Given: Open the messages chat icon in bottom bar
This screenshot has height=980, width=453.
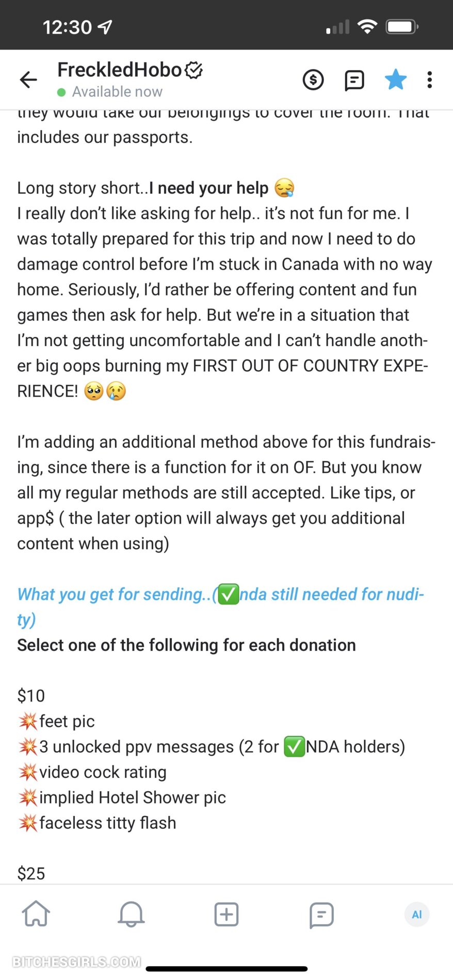Looking at the screenshot, I should click(x=321, y=914).
